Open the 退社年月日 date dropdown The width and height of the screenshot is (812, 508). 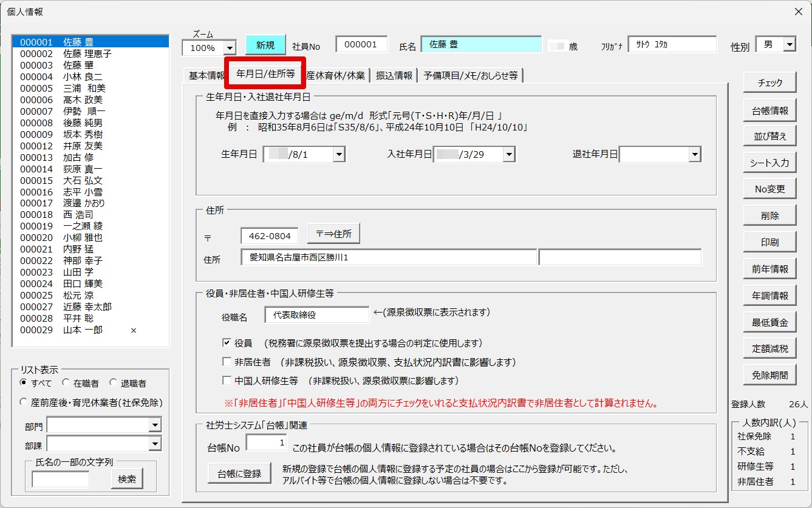[x=694, y=155]
